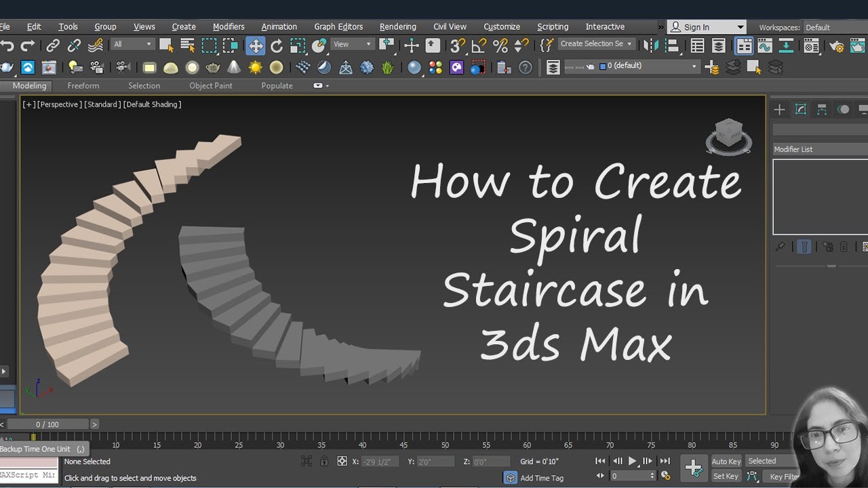The width and height of the screenshot is (868, 488).
Task: Step the time slider forward arrow
Action: click(x=94, y=424)
